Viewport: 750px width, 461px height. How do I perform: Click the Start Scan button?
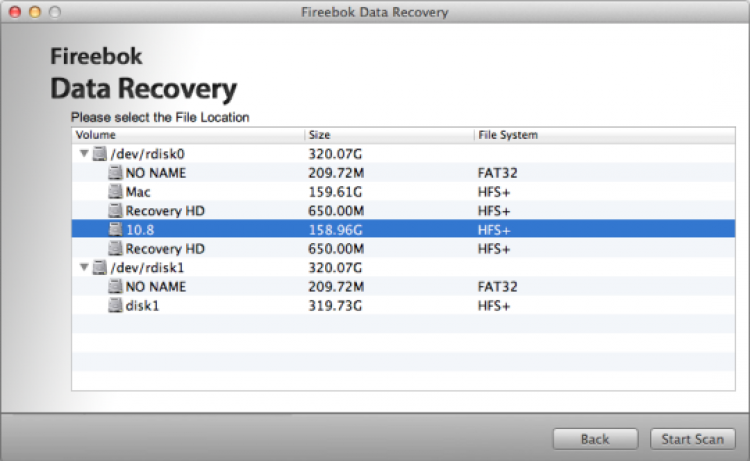[x=693, y=439]
